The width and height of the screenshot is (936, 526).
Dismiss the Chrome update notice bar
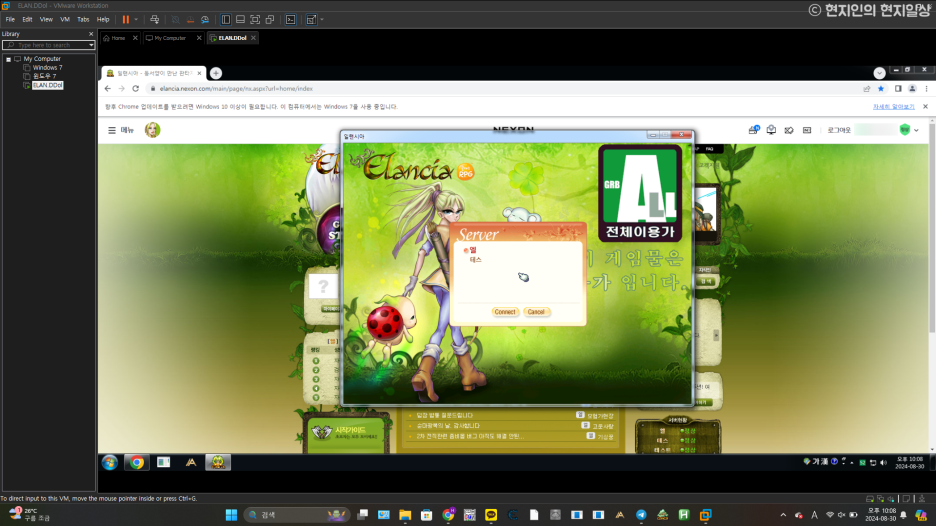[x=925, y=107]
